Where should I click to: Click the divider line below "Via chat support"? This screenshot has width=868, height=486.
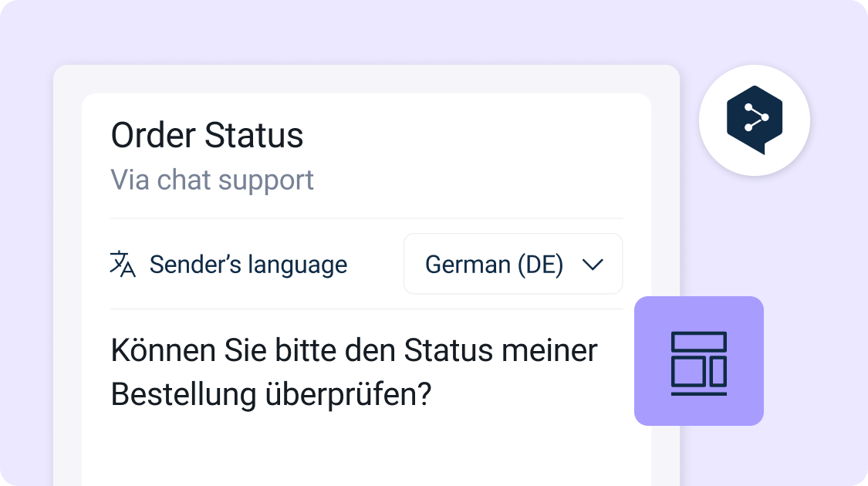click(x=366, y=218)
